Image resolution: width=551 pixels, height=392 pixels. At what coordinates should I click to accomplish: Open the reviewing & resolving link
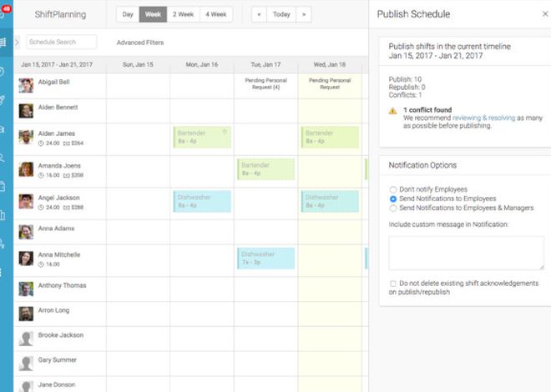[x=484, y=118]
